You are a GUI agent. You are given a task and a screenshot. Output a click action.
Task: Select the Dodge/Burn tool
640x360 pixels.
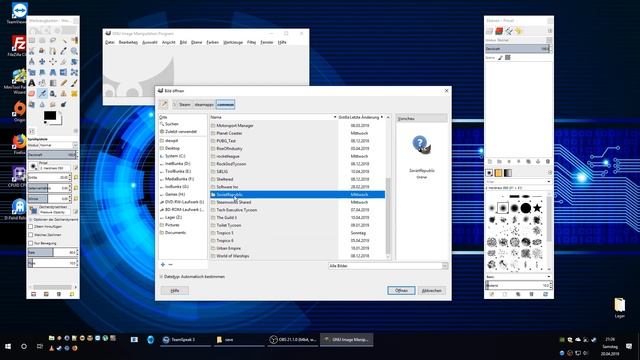64,104
